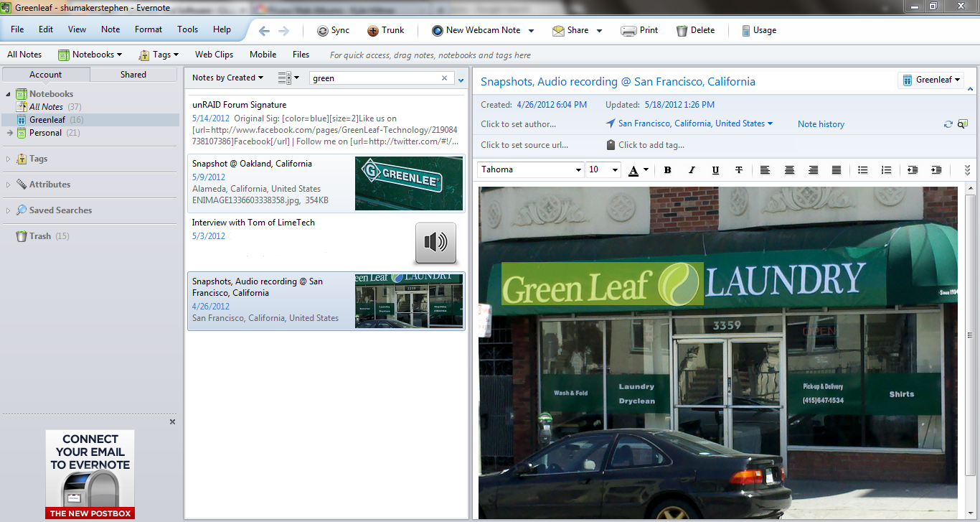Open the Greenleaf notebook selector dropdown

930,80
